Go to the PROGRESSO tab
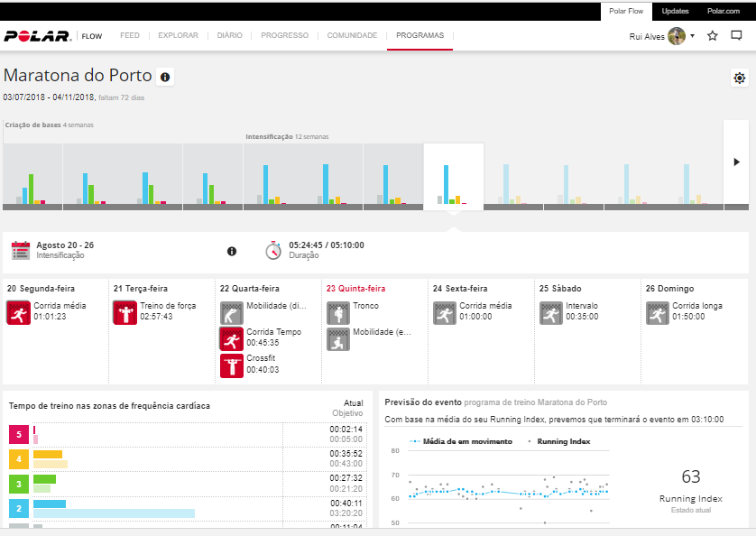756x536 pixels. click(x=284, y=36)
